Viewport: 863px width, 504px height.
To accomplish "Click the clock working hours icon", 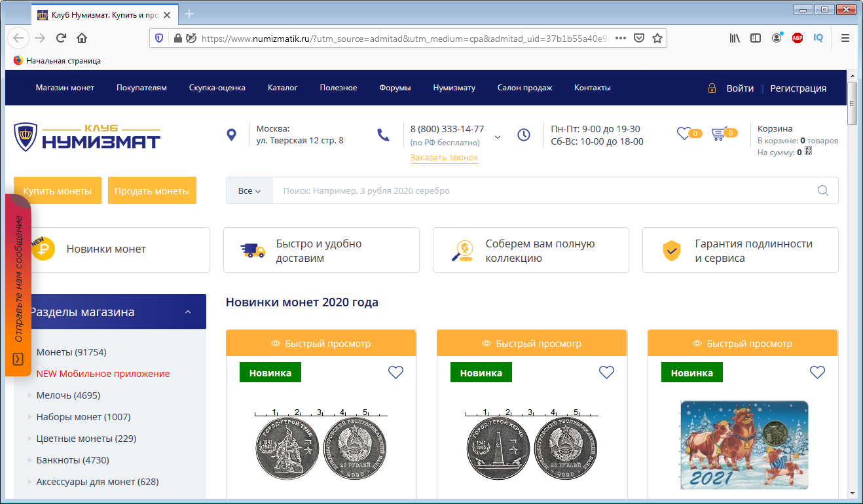I will [x=524, y=135].
